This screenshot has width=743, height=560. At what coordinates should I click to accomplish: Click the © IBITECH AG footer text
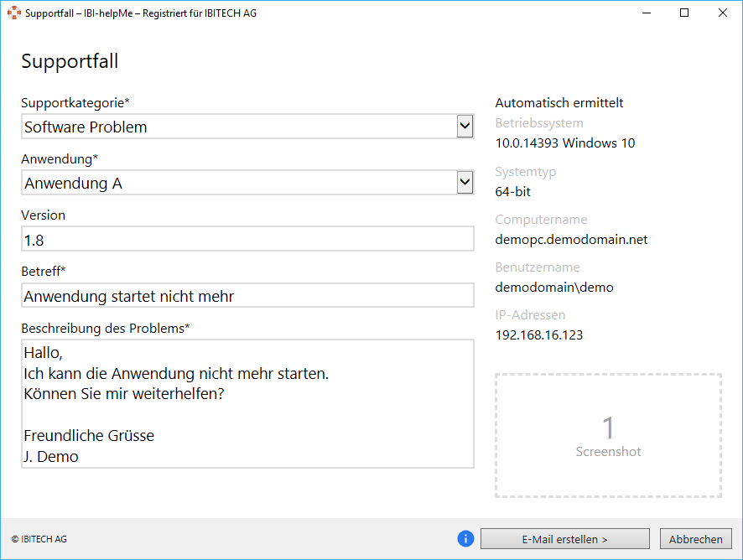39,539
